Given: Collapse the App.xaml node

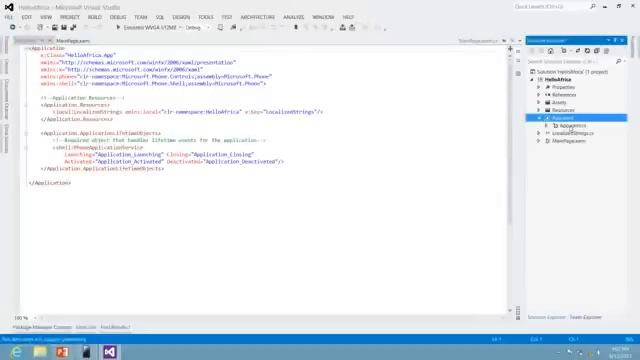Looking at the screenshot, I should [x=539, y=118].
